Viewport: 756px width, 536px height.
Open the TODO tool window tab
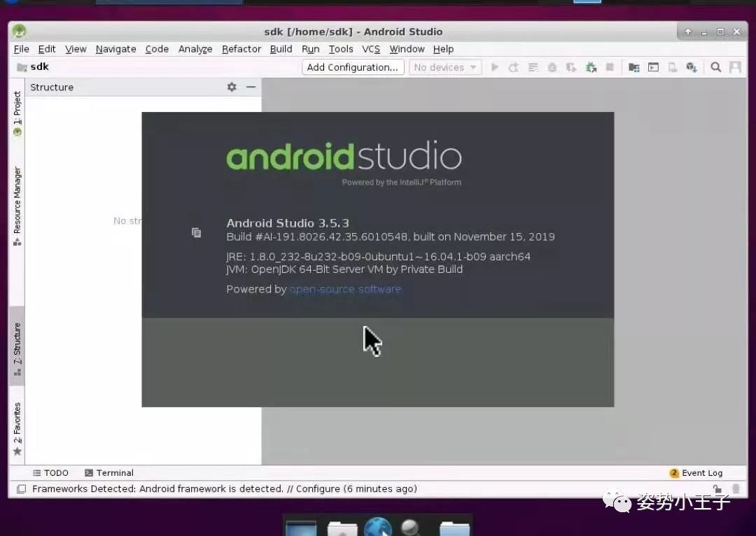50,473
